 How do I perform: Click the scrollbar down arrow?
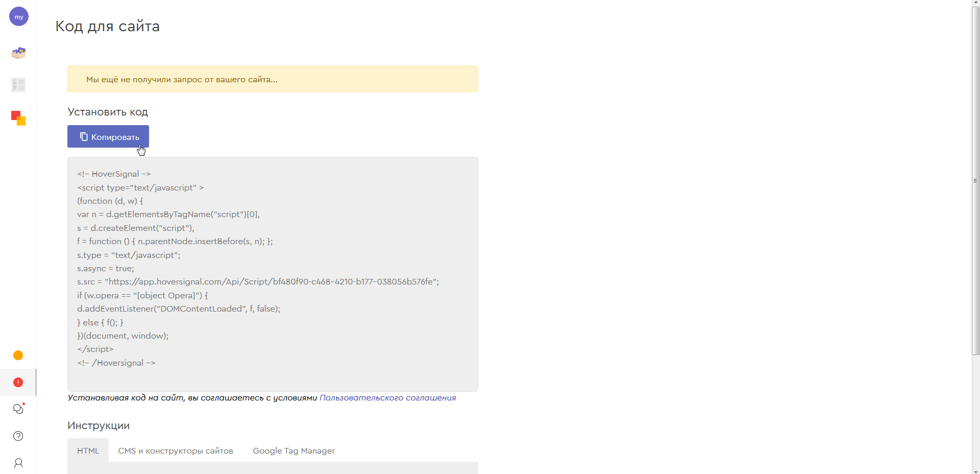point(975,470)
